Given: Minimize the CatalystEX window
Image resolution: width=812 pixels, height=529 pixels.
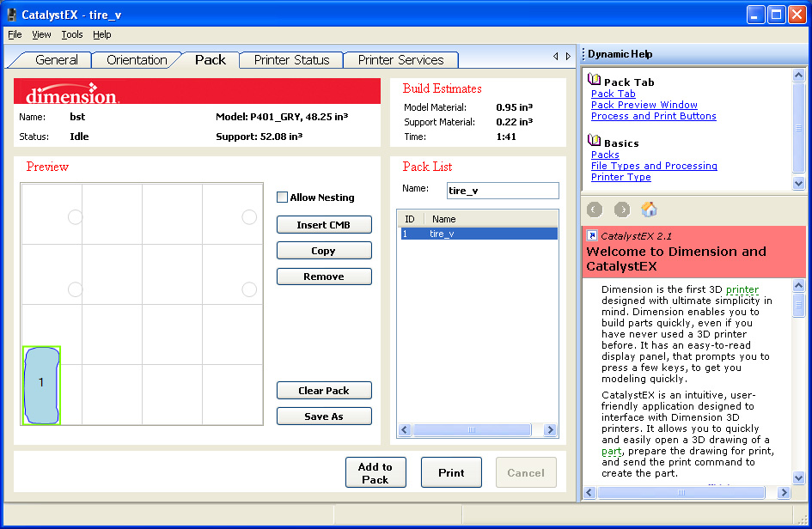Looking at the screenshot, I should (755, 15).
